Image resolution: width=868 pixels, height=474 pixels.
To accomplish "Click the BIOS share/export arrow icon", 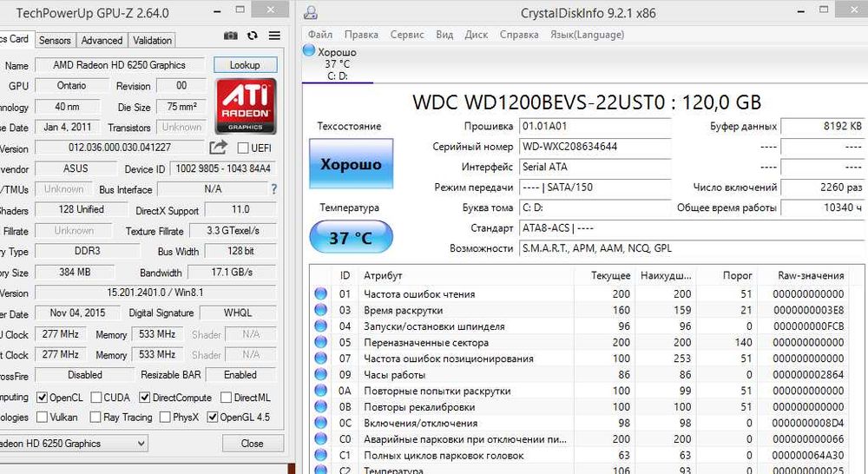I will tap(218, 148).
